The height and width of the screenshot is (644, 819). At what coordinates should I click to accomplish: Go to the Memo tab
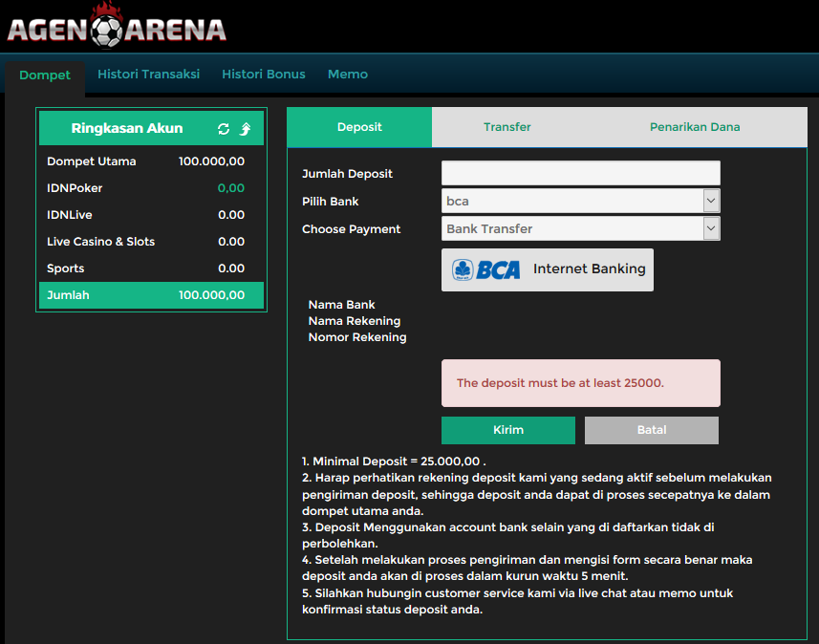click(x=348, y=75)
